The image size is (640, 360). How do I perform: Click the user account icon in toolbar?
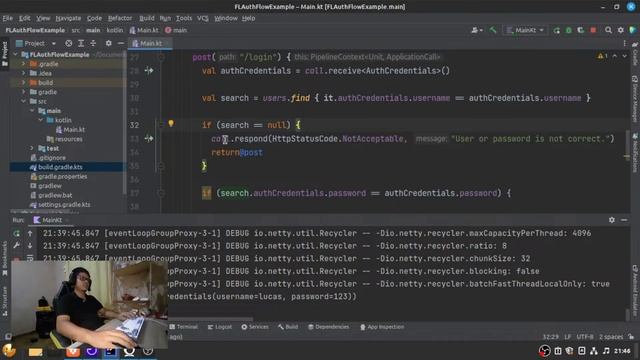(476, 30)
